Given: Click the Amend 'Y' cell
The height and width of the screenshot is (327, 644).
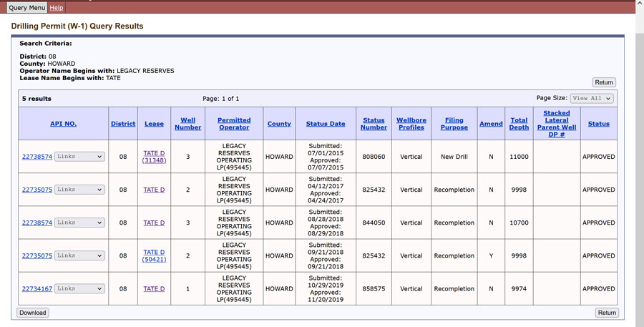Looking at the screenshot, I should point(491,255).
